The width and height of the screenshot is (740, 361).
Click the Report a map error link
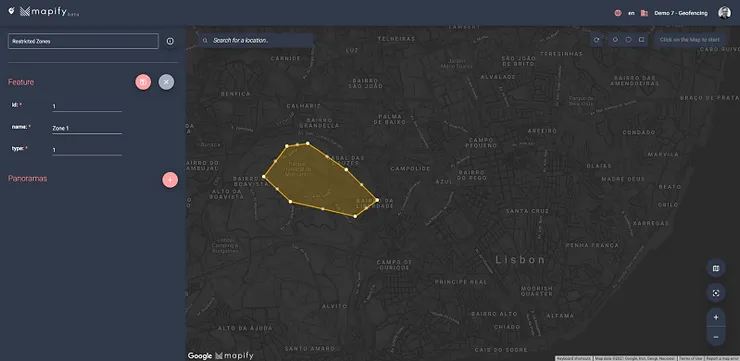click(722, 359)
